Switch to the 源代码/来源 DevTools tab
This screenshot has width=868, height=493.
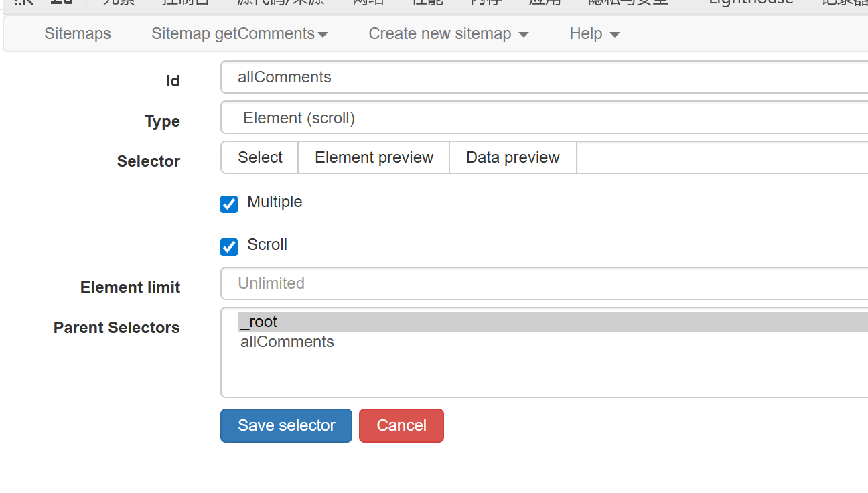click(281, 3)
